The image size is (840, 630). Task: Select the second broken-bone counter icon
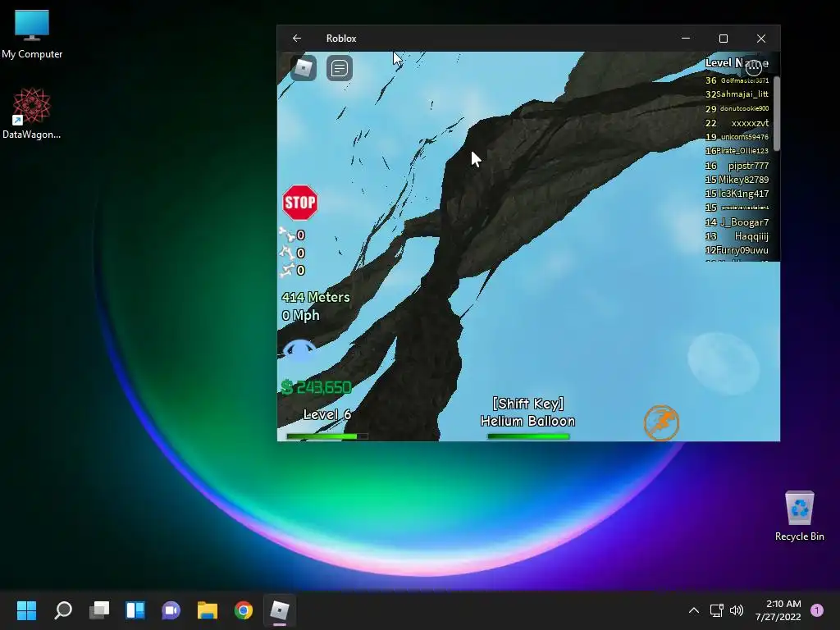tap(286, 253)
